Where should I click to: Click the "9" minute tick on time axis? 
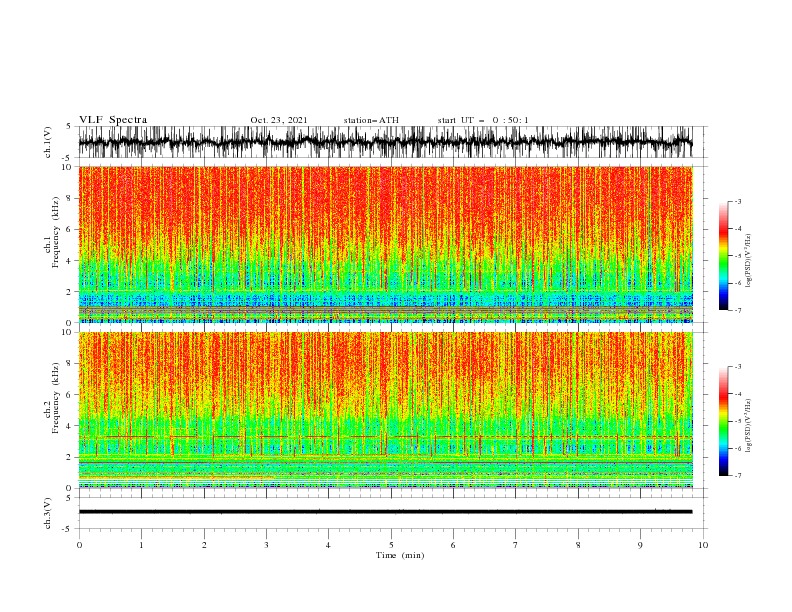pos(640,545)
